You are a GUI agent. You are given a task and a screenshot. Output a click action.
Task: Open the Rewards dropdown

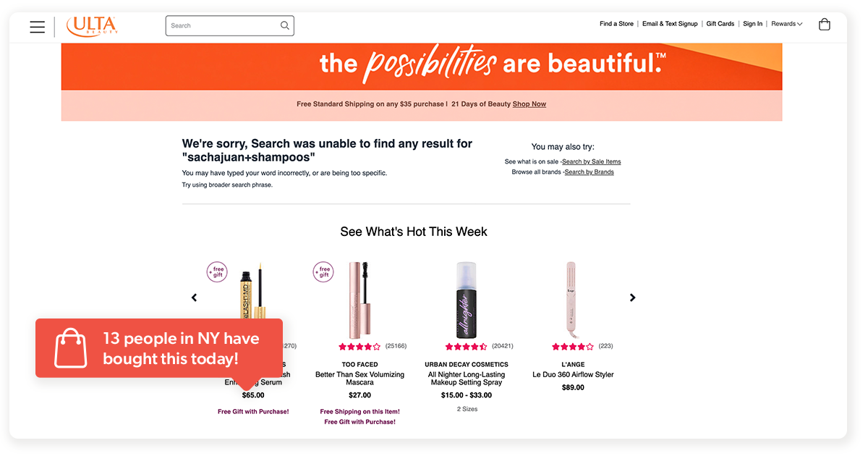tap(786, 23)
